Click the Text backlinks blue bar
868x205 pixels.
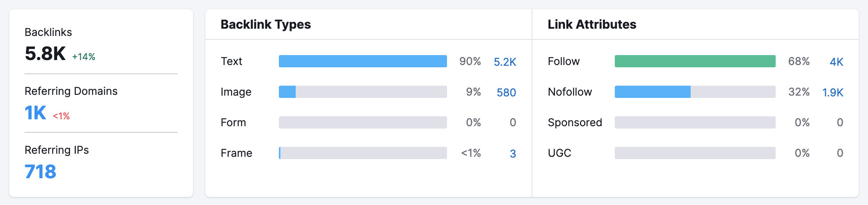(x=362, y=61)
